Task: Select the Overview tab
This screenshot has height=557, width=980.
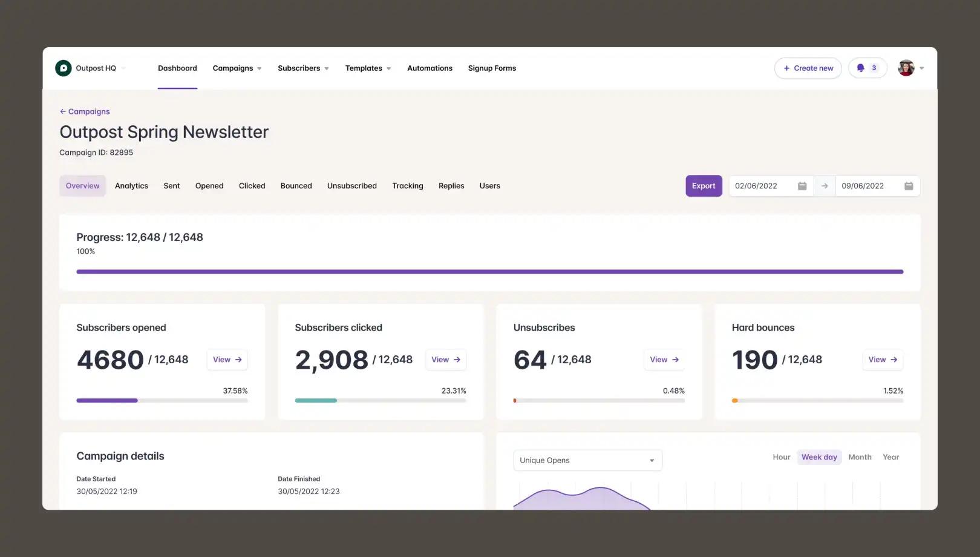Action: pos(82,186)
